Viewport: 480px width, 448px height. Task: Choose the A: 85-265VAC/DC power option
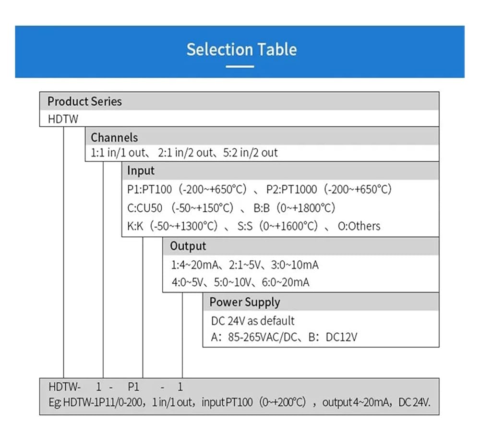254,337
